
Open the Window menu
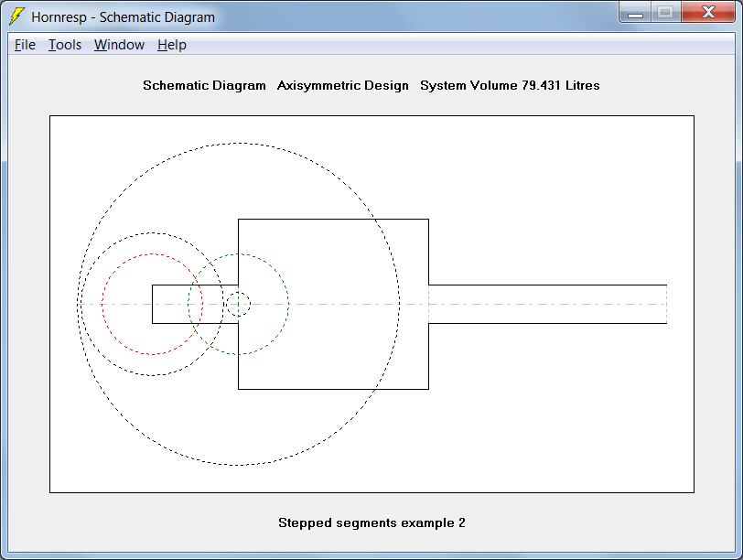[x=119, y=45]
